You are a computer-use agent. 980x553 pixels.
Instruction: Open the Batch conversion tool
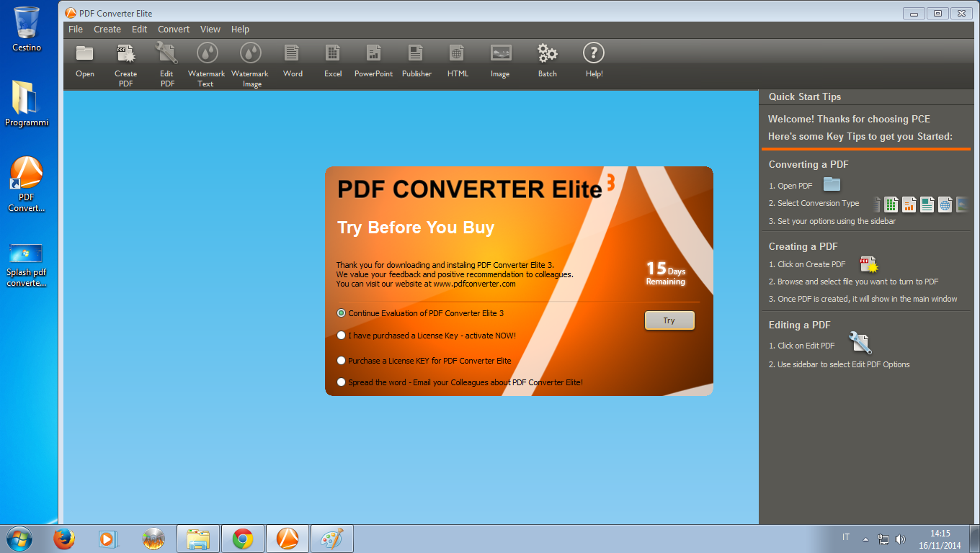(547, 54)
